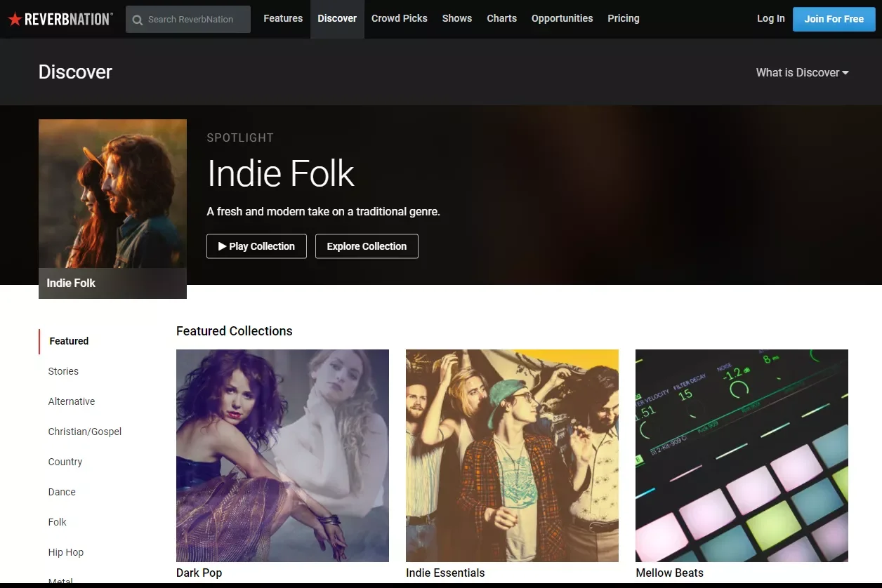The width and height of the screenshot is (882, 588).
Task: Click the Join For Free button
Action: click(x=834, y=19)
